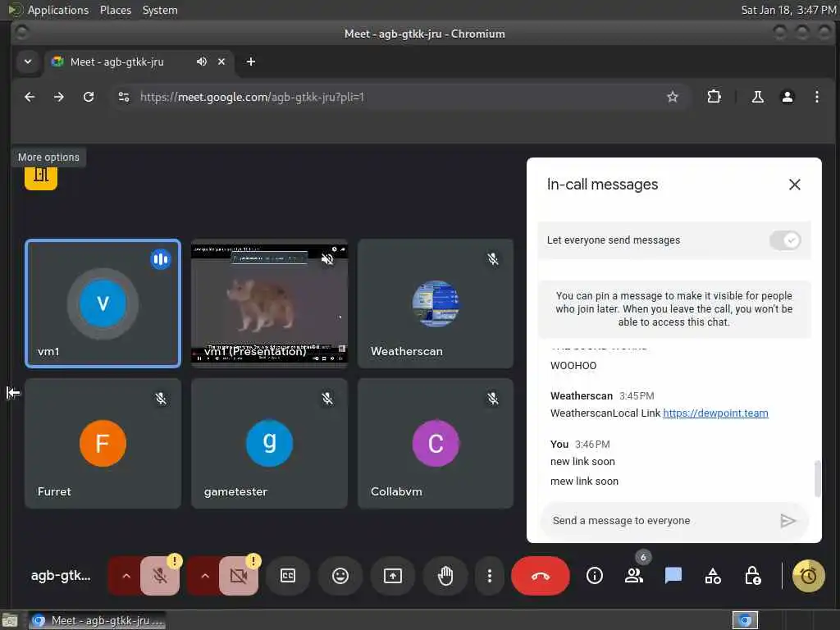Open site information icon in address bar
Viewport: 840px width, 630px height.
(x=124, y=97)
